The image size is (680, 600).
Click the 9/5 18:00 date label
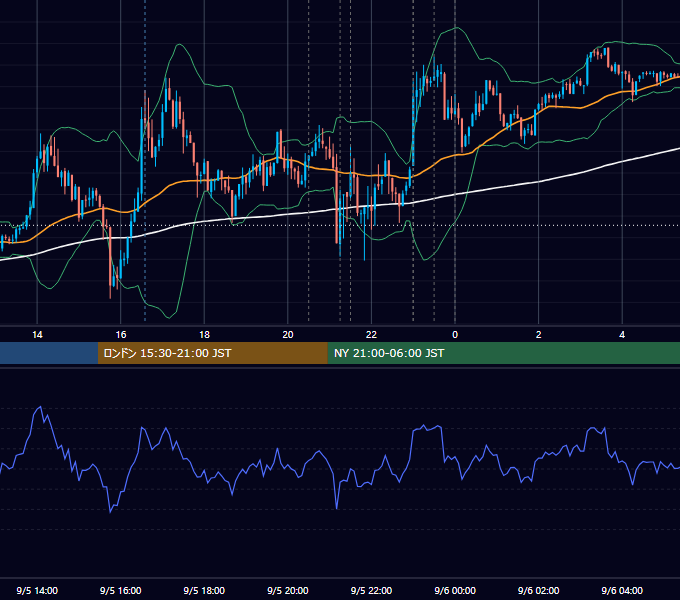pos(204,590)
